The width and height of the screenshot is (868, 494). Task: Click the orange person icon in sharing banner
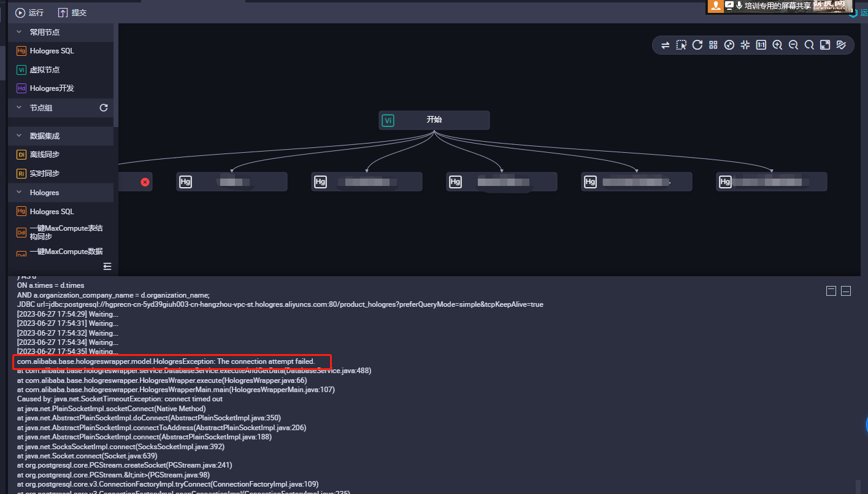715,6
